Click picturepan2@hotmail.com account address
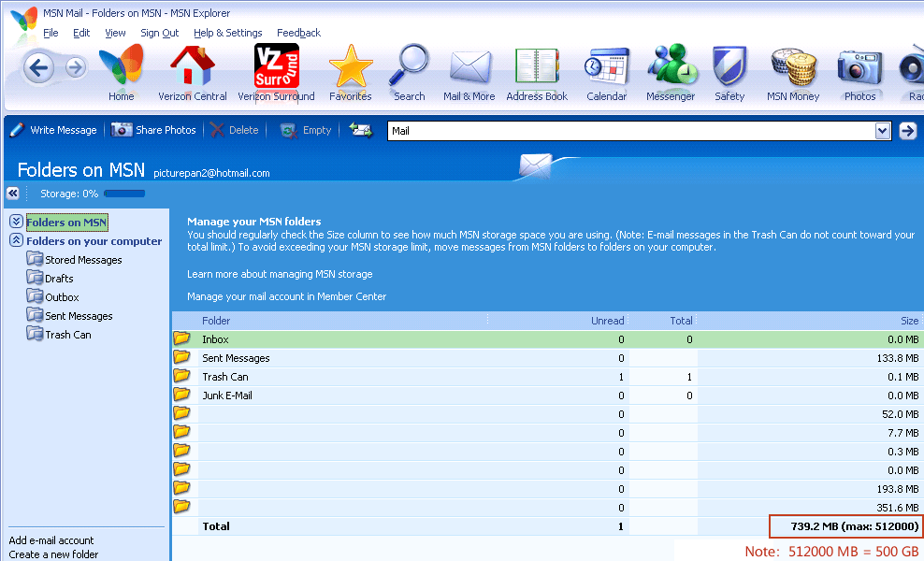 [x=211, y=173]
